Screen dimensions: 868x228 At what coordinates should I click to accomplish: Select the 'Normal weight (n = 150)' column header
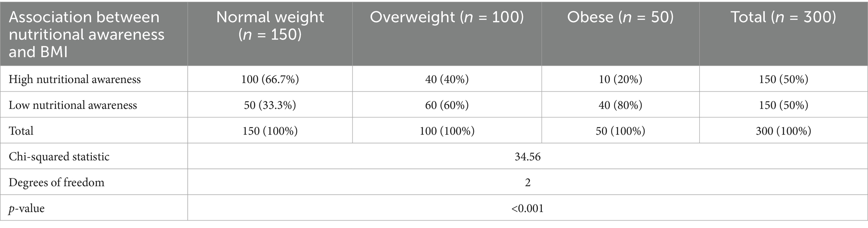(270, 26)
